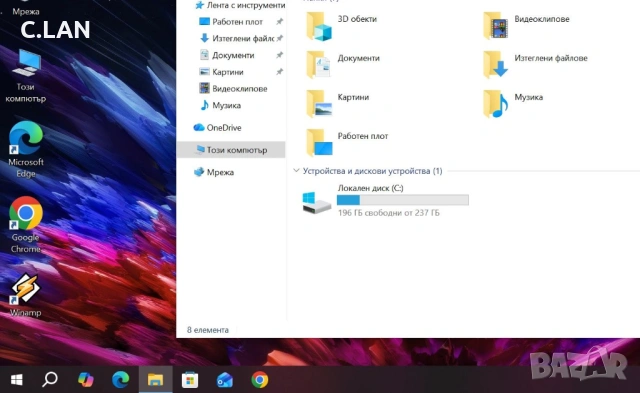Click Лента с инструменти quick access entry
640x393 pixels.
pyautogui.click(x=240, y=5)
